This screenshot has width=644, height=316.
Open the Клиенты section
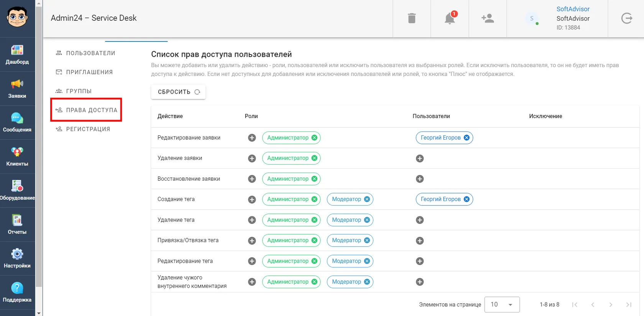pos(17,157)
